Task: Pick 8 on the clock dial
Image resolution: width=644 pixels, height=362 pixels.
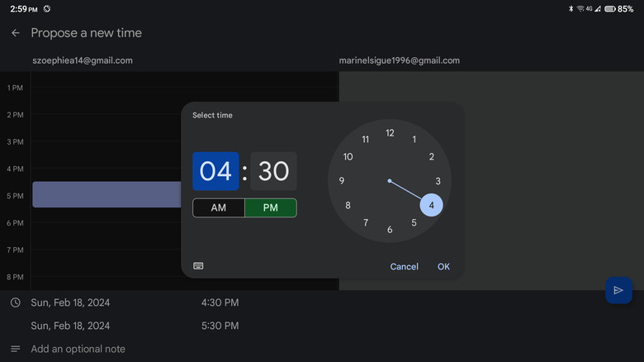Action: click(x=348, y=205)
